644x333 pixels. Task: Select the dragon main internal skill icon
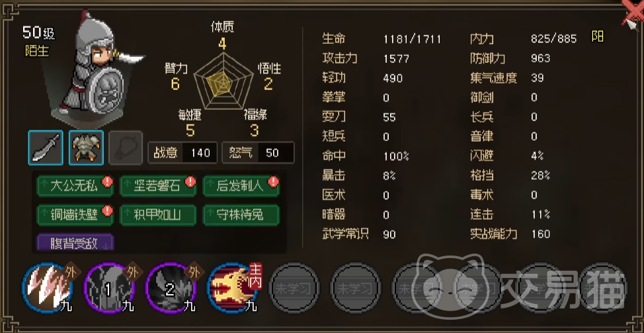[233, 288]
